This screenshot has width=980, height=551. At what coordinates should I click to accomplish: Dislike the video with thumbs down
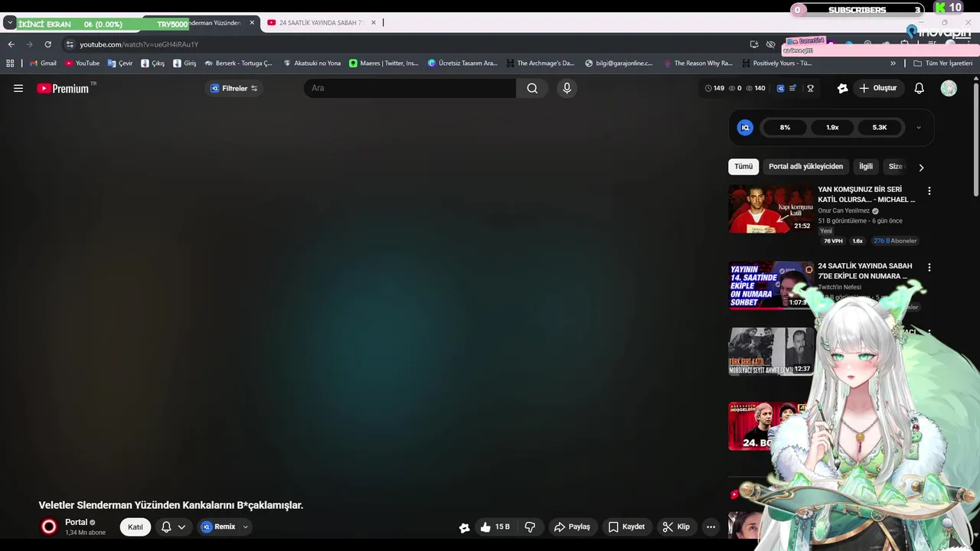pos(530,527)
